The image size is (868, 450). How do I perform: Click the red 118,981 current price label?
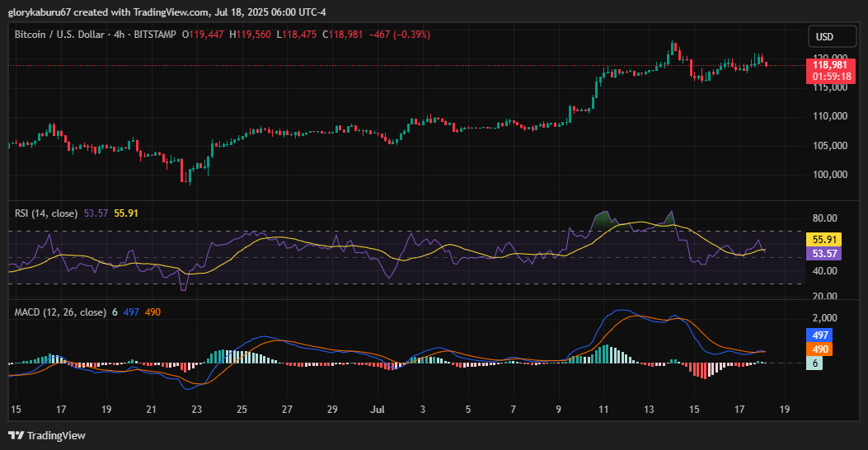pyautogui.click(x=831, y=64)
